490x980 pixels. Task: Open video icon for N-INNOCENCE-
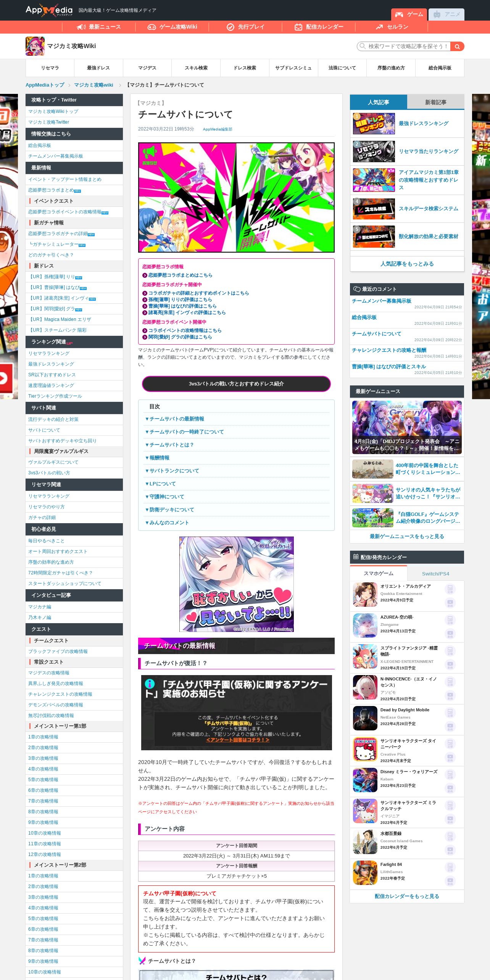[450, 696]
